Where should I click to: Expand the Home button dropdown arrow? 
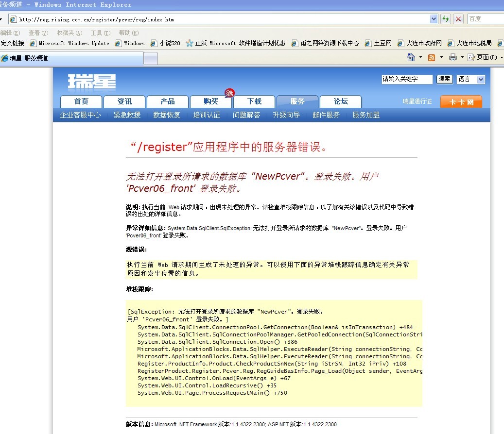[420, 57]
